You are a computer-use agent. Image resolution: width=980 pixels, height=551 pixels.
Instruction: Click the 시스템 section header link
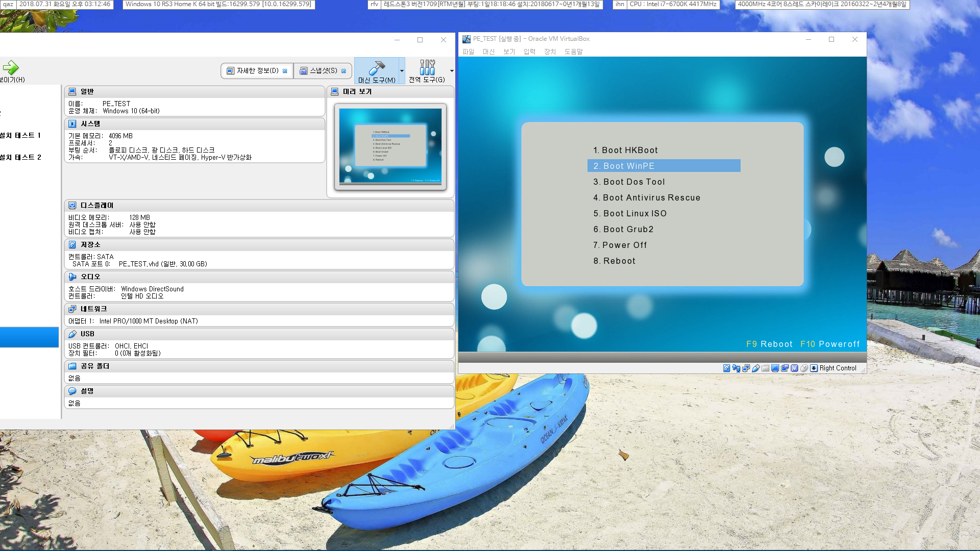90,123
